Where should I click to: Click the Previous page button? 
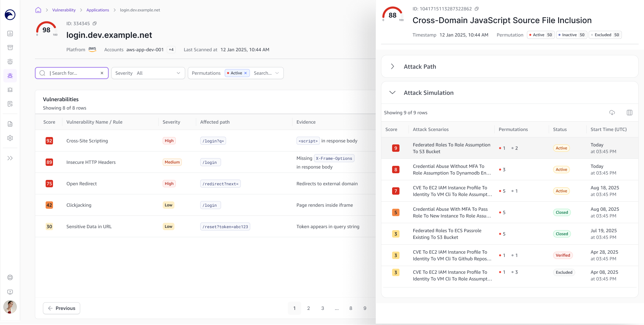coord(61,308)
